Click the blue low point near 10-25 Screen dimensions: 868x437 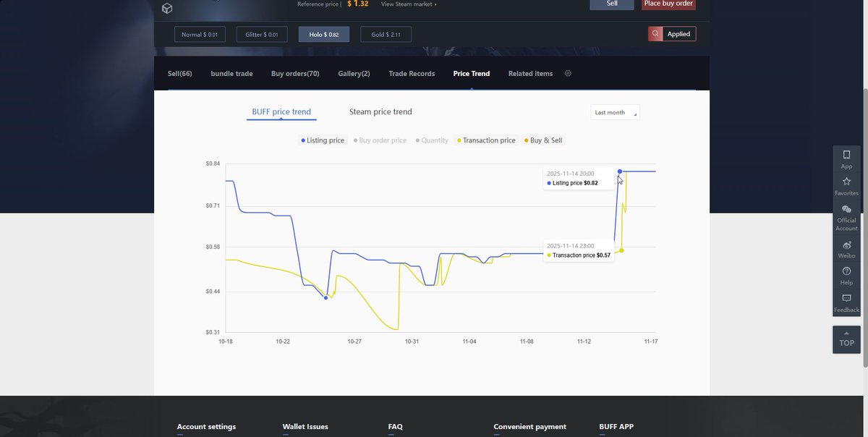pyautogui.click(x=325, y=297)
